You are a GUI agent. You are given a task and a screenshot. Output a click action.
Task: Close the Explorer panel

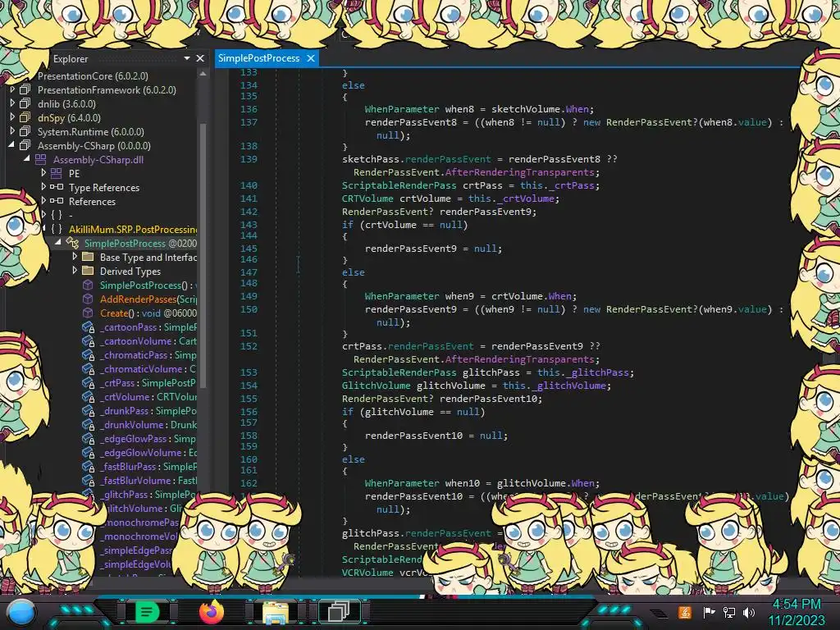pyautogui.click(x=200, y=58)
